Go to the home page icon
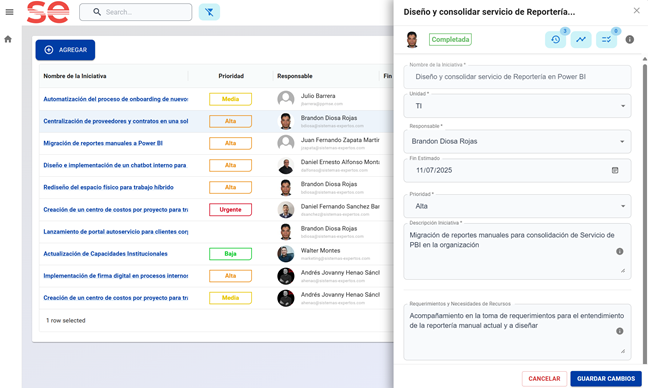The width and height of the screenshot is (648, 388). (8, 39)
